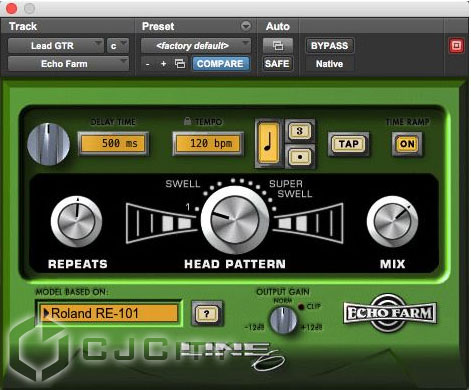The image size is (471, 390).
Task: Open plug-in automation enable window icon
Action: 278,46
